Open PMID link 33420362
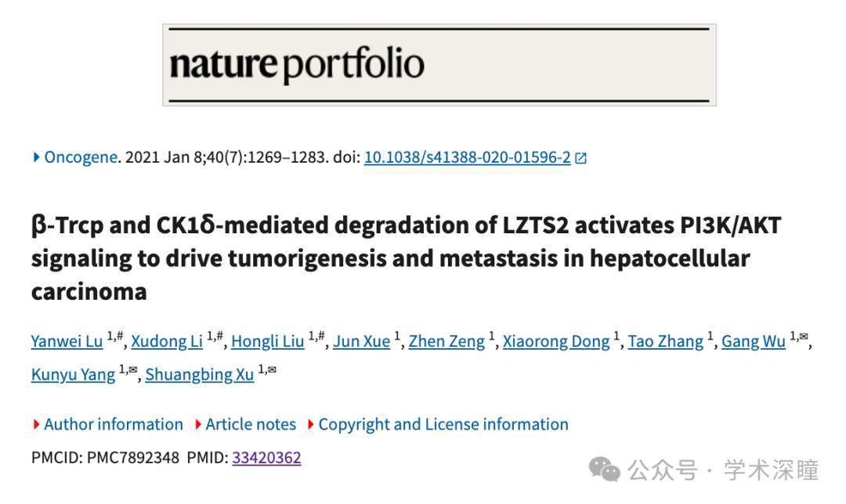The image size is (846, 504). (266, 457)
